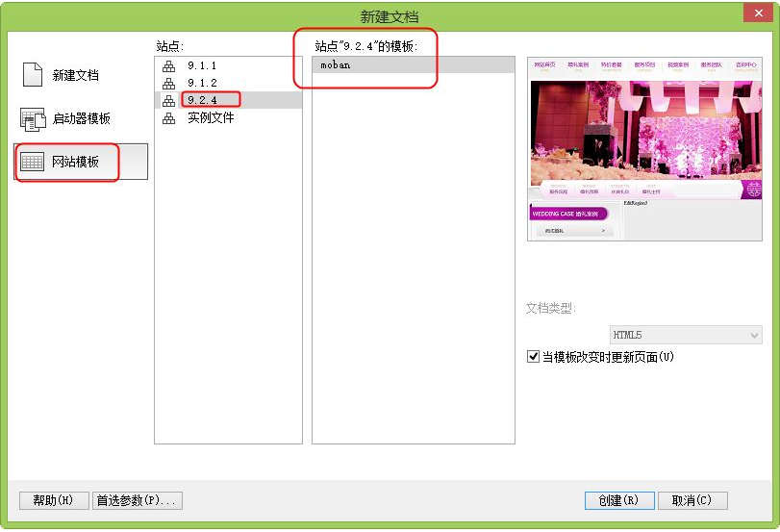Open the HTML5 document type dropdown
Image resolution: width=780 pixels, height=532 pixels.
click(x=687, y=335)
